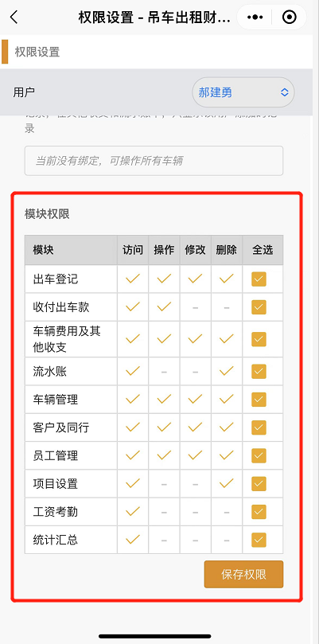Viewport: 319px width, 644px height.
Task: Toggle 删除 checkmark for 流水账
Action: [227, 371]
